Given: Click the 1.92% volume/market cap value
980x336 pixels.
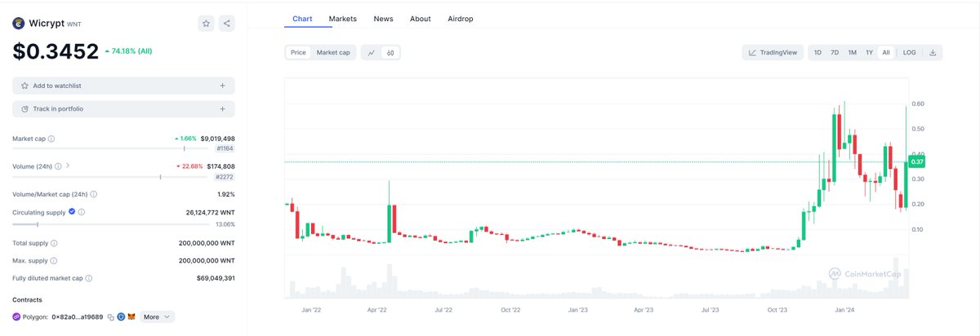Looking at the screenshot, I should [226, 194].
